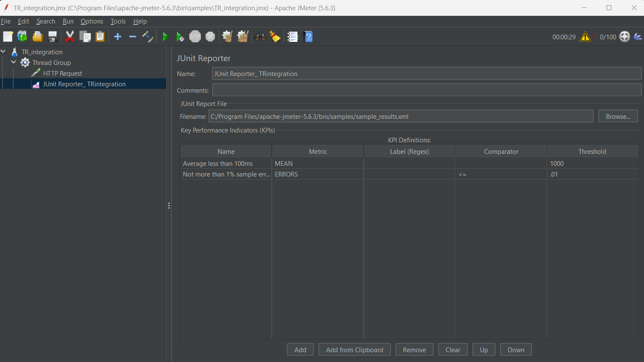Viewport: 644px width, 362px height.
Task: Click the Toggle pencil icon in toolbar
Action: [x=147, y=37]
